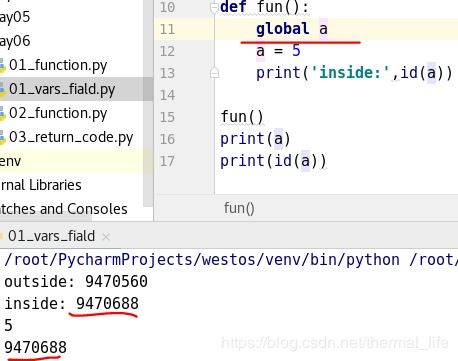The image size is (458, 361).
Task: Click the 'global a' statement
Action: [x=292, y=29]
